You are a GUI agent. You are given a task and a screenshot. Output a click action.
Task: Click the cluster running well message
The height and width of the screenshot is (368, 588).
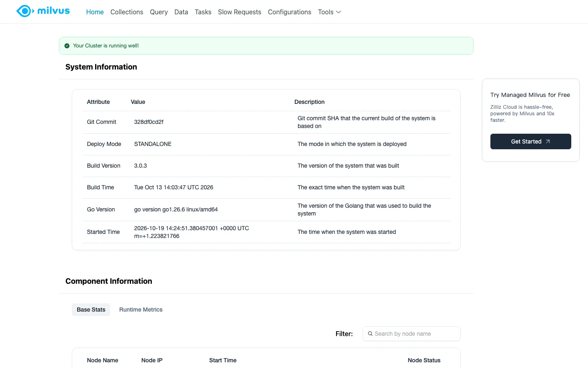pos(106,46)
